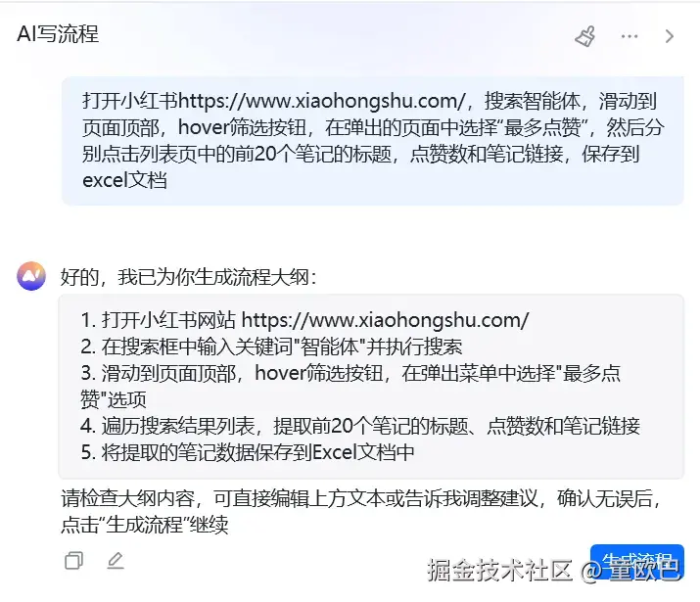Click the 最多点赞 text continuation line 赞"选项
700x602 pixels.
[114, 399]
